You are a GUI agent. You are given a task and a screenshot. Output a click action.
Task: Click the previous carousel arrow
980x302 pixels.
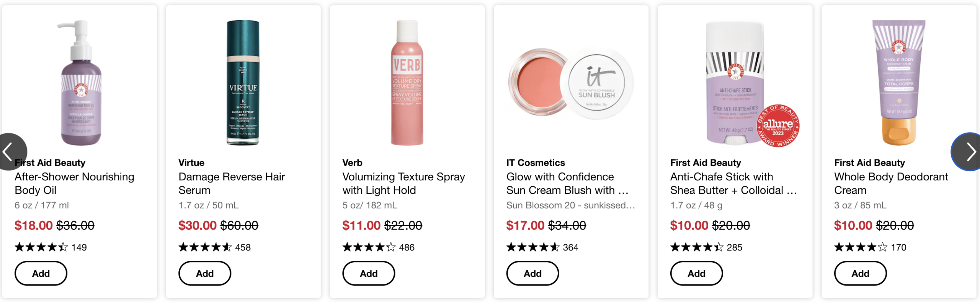[11, 152]
